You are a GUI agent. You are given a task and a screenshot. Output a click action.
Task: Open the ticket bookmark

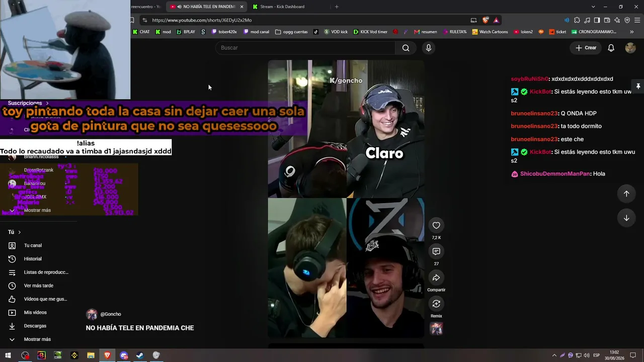click(558, 32)
